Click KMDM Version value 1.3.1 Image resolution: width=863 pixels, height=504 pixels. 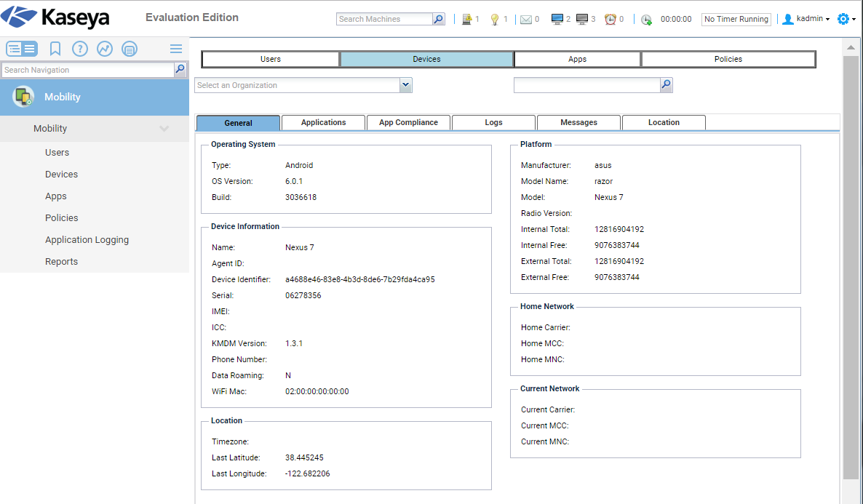pos(294,343)
